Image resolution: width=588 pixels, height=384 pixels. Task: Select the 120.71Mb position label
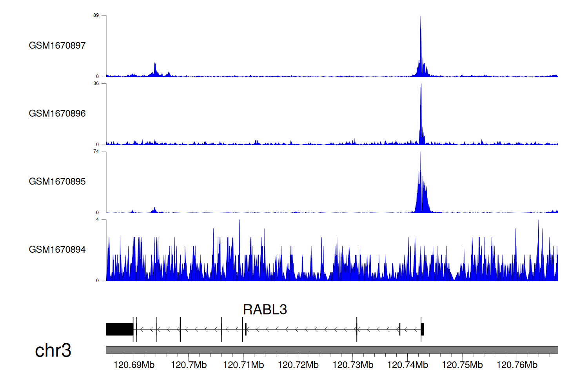[243, 365]
